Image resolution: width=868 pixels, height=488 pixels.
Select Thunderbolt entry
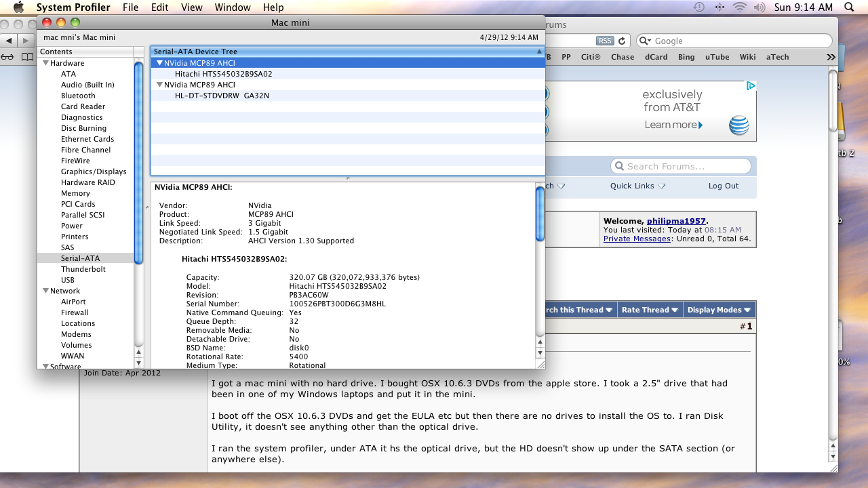tap(83, 269)
